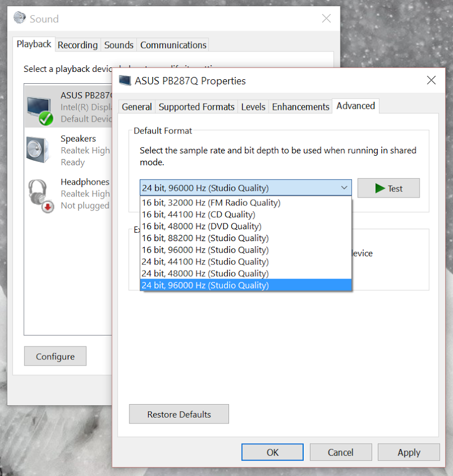Go to Supported Formats tab
This screenshot has width=453, height=476.
196,107
